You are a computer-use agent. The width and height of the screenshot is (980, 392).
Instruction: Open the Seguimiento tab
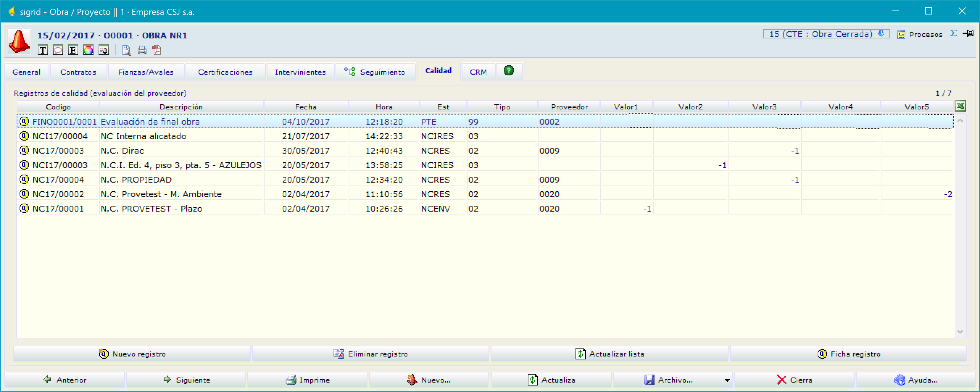coord(375,72)
